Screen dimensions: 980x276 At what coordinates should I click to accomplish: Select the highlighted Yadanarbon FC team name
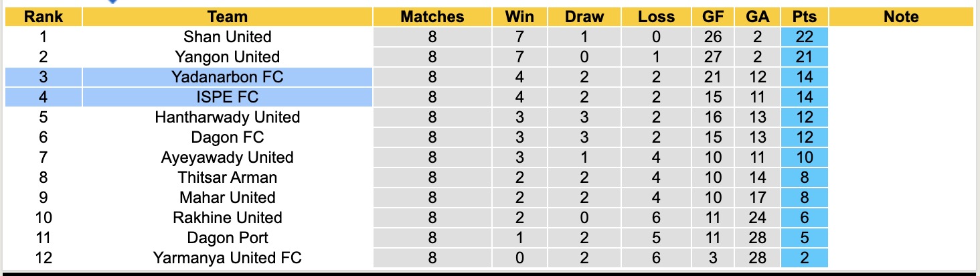tap(227, 77)
